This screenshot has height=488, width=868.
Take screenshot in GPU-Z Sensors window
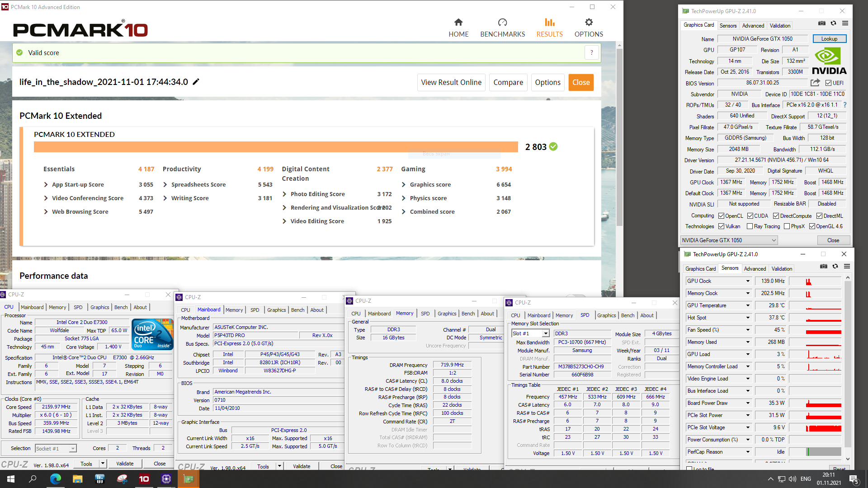tap(824, 267)
